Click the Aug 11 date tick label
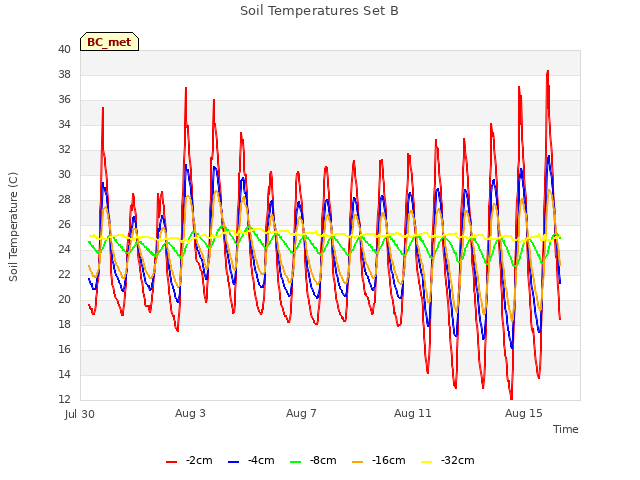This screenshot has width=640, height=480. (413, 413)
